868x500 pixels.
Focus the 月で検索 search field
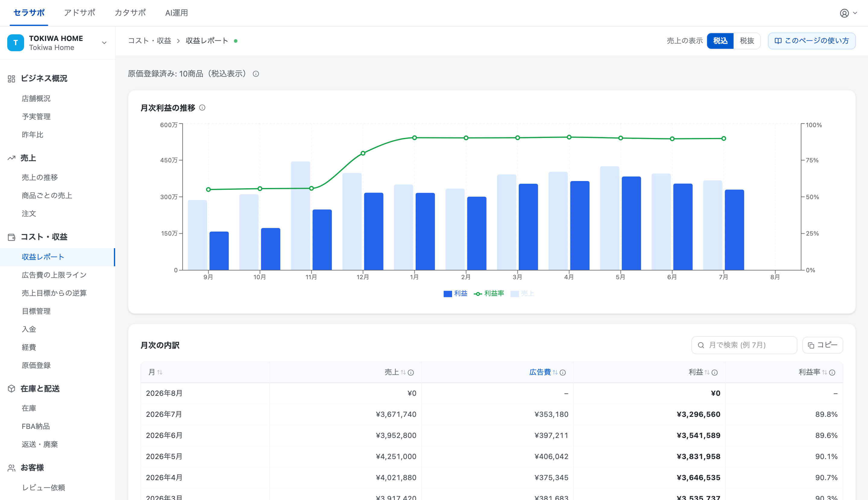(744, 345)
